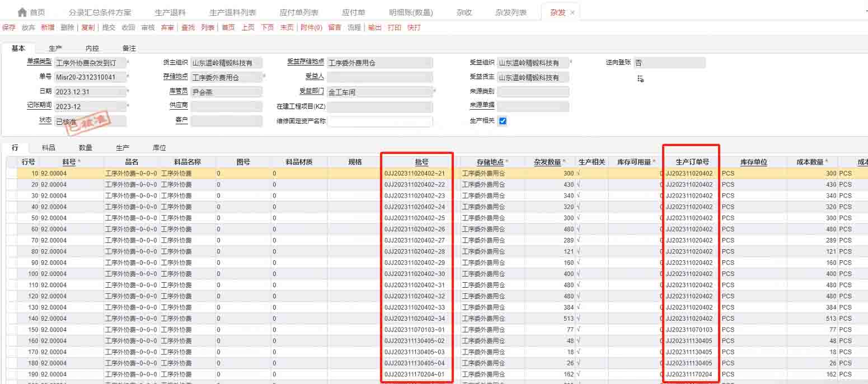Open the 杂收 tab
Viewport: 868px width, 384px height.
pyautogui.click(x=464, y=12)
